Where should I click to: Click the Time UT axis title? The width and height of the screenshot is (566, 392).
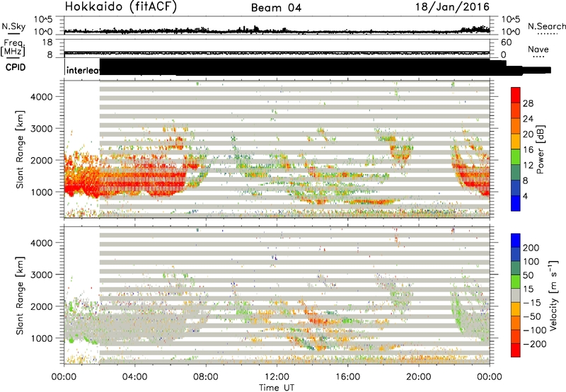(x=277, y=388)
